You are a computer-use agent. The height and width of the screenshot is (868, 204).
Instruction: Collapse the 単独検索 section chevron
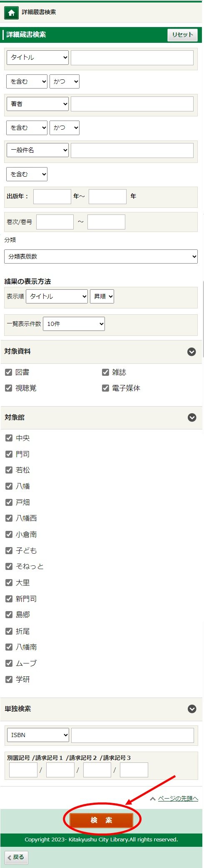192,709
